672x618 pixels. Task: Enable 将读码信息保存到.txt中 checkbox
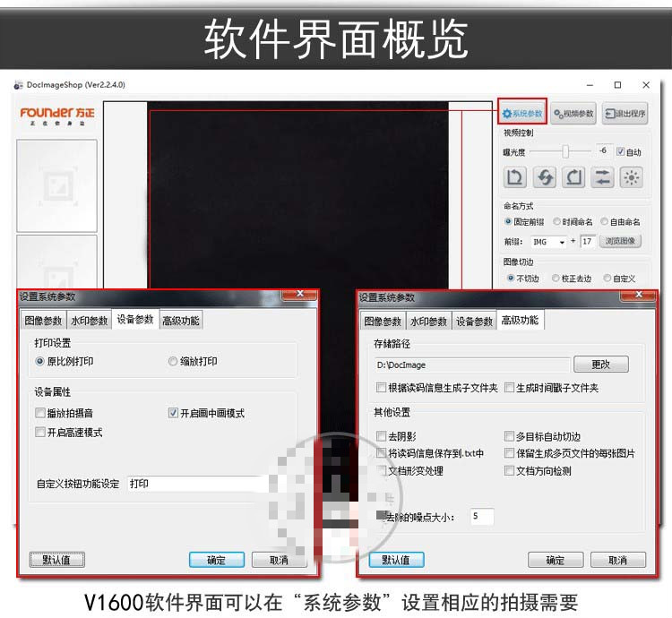[x=381, y=452]
